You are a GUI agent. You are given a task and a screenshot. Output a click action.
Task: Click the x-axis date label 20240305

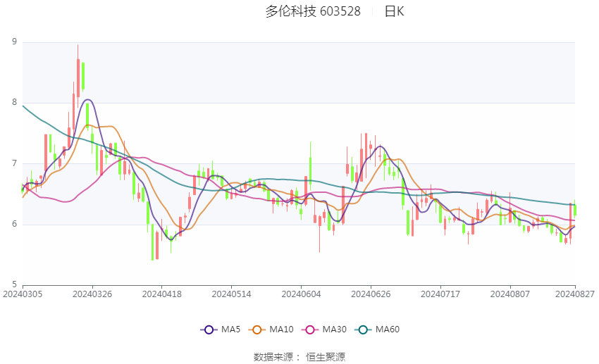[23, 294]
